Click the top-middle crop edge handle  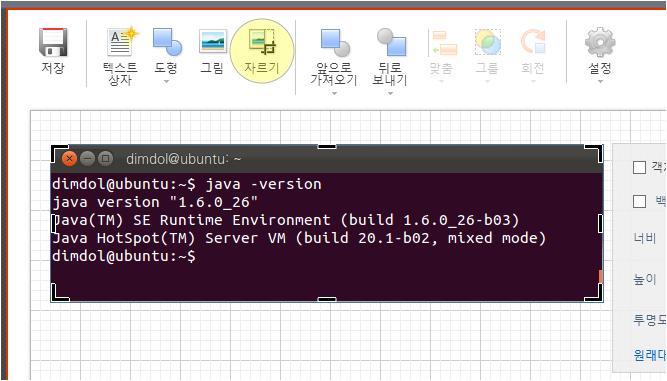click(327, 147)
